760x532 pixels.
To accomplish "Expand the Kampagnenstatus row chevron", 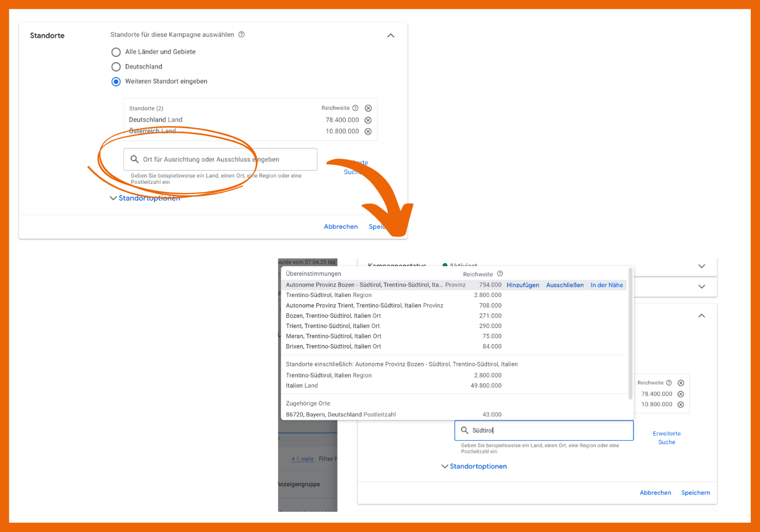I will [x=701, y=266].
